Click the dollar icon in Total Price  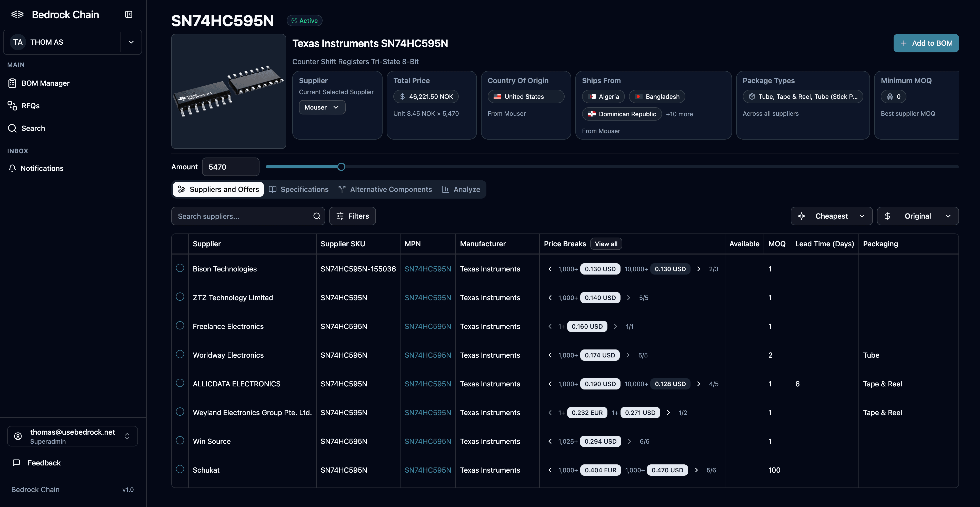point(403,97)
